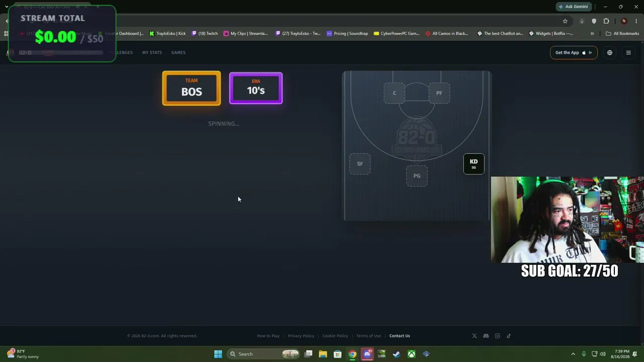Image resolution: width=644 pixels, height=362 pixels.
Task: Open the All Camos in Black... bookmark
Action: pyautogui.click(x=447, y=34)
